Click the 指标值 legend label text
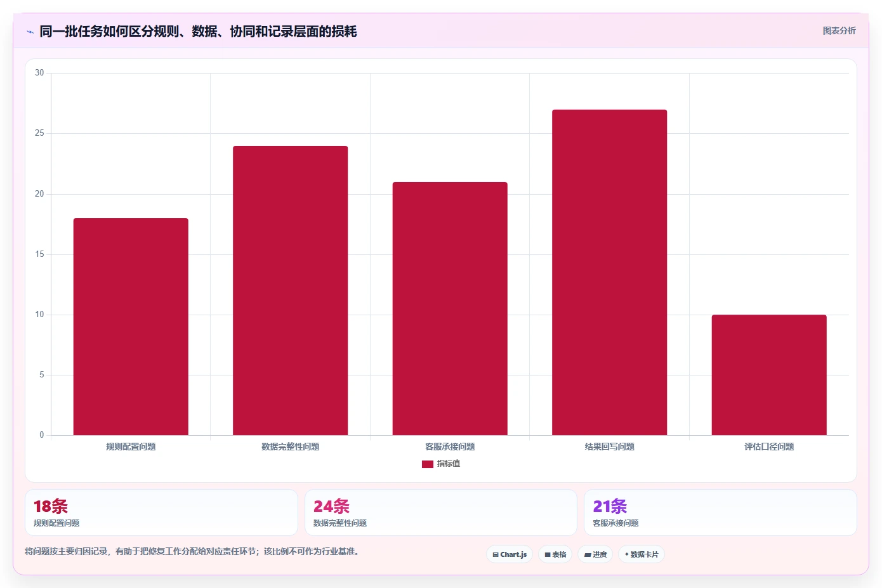This screenshot has height=588, width=882. (449, 464)
